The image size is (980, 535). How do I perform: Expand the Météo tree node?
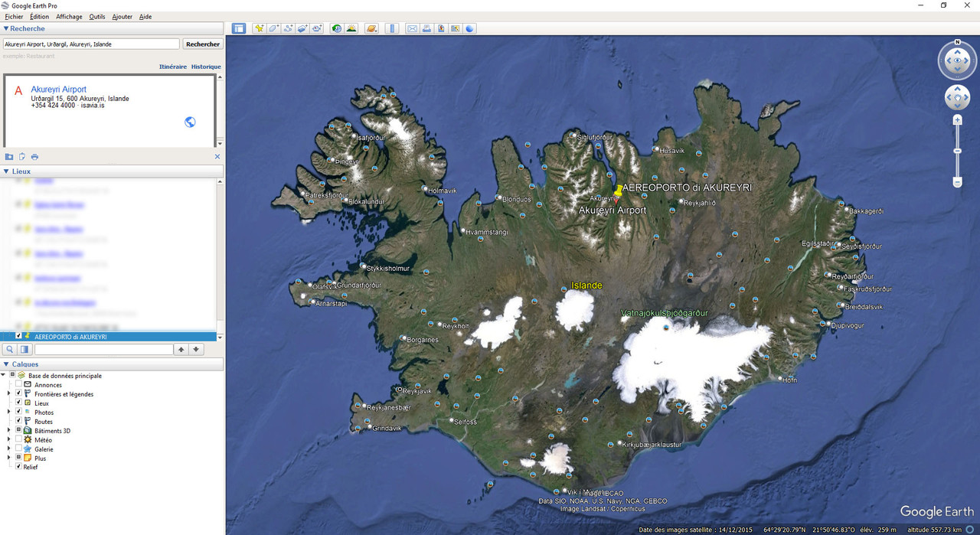pos(9,440)
